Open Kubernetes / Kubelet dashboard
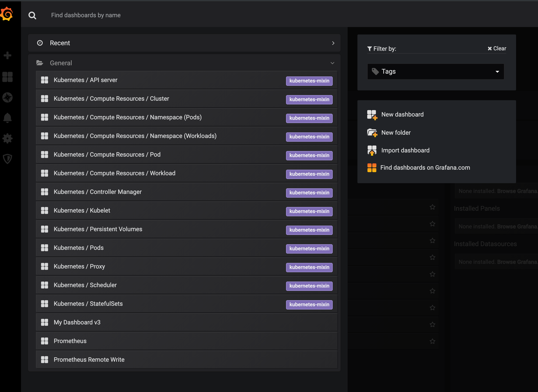The image size is (538, 392). pos(186,210)
